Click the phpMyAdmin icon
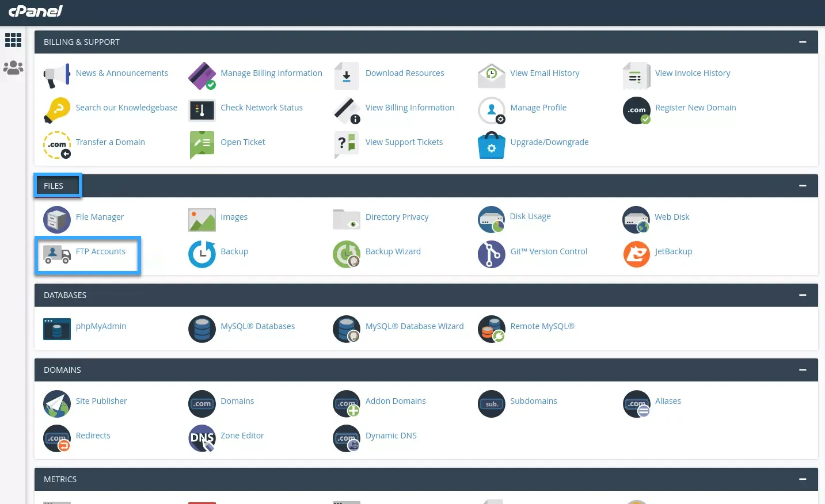This screenshot has width=825, height=504. [x=57, y=329]
